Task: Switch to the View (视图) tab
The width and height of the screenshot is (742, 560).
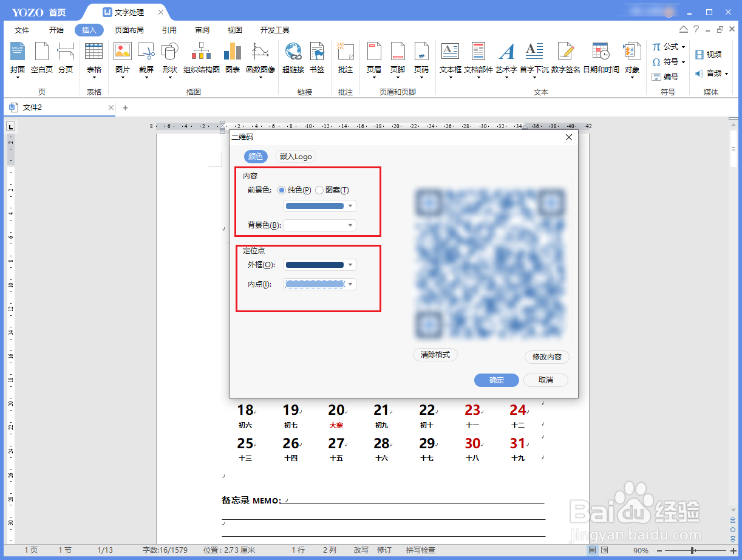Action: pyautogui.click(x=235, y=30)
